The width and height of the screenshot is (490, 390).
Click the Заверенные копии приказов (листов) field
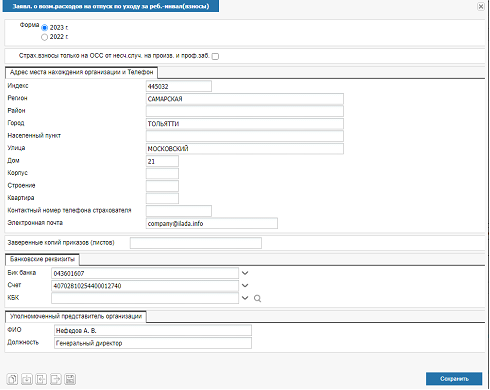pos(196,243)
